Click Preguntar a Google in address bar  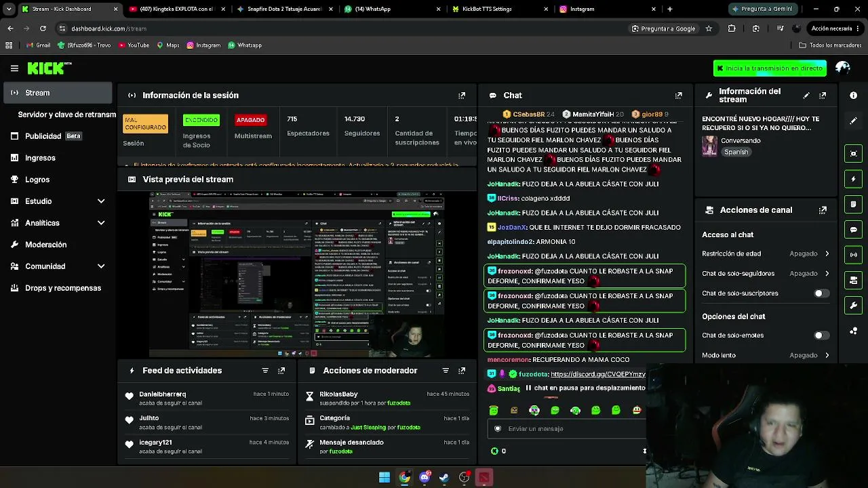pos(664,28)
